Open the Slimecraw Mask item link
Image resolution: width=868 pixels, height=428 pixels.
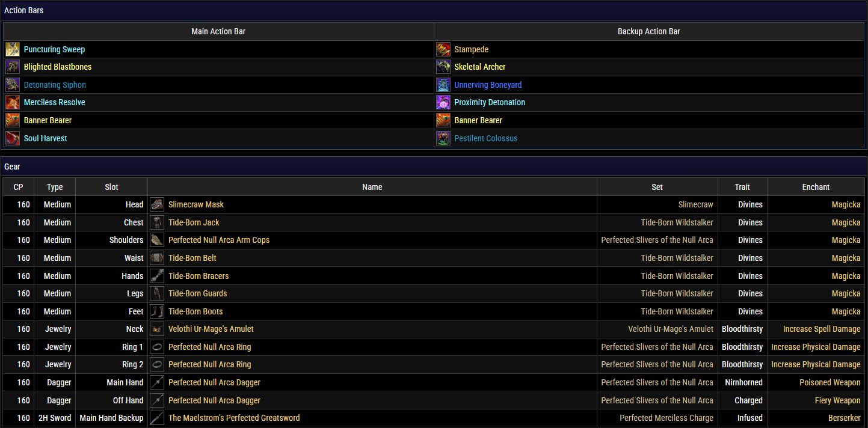(x=196, y=204)
